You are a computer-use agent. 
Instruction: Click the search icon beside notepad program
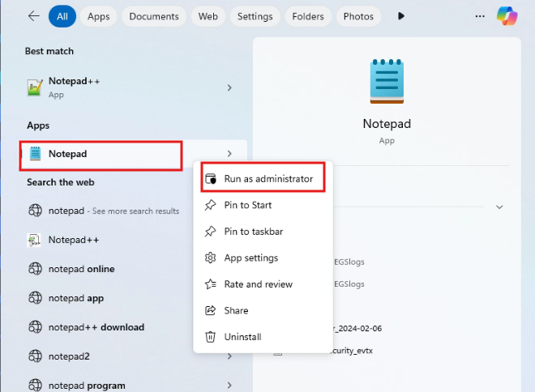pos(35,386)
